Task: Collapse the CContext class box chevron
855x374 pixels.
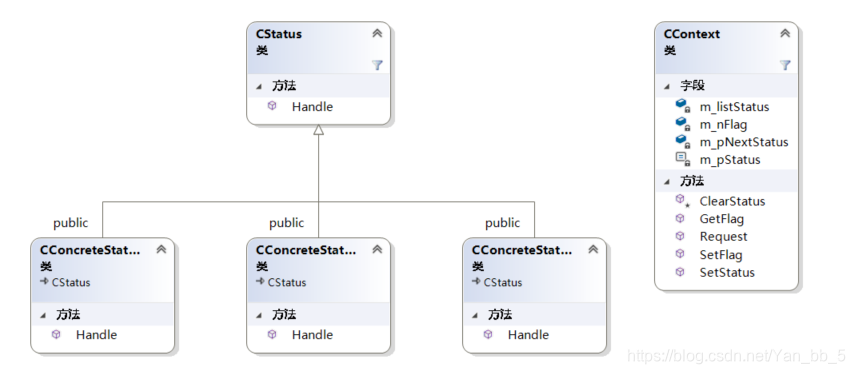Action: click(785, 33)
